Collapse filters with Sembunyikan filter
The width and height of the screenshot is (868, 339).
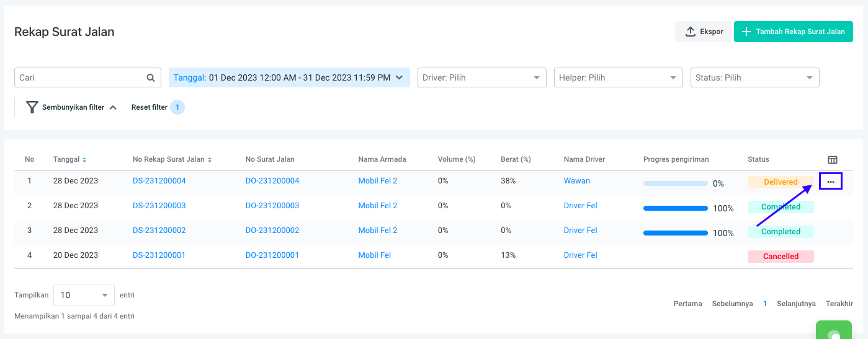[x=71, y=107]
